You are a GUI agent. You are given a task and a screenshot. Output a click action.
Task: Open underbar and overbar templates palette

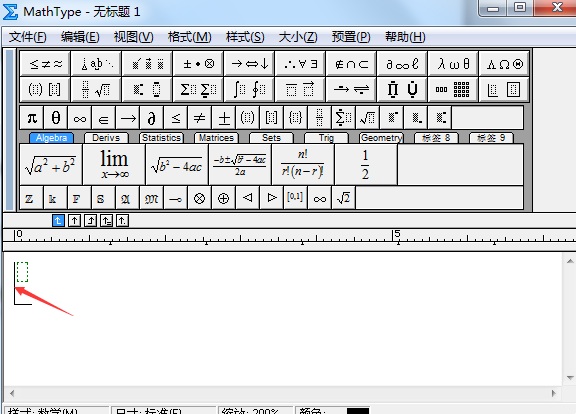[300, 89]
